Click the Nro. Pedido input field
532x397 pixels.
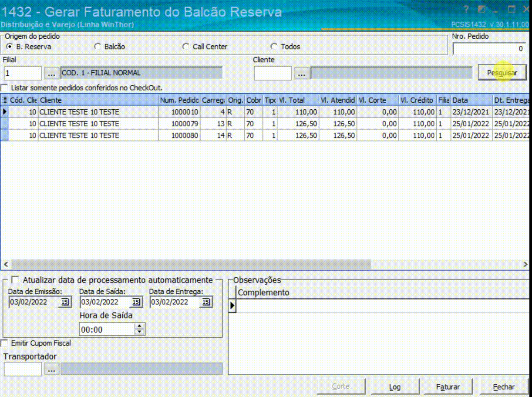[x=490, y=49]
